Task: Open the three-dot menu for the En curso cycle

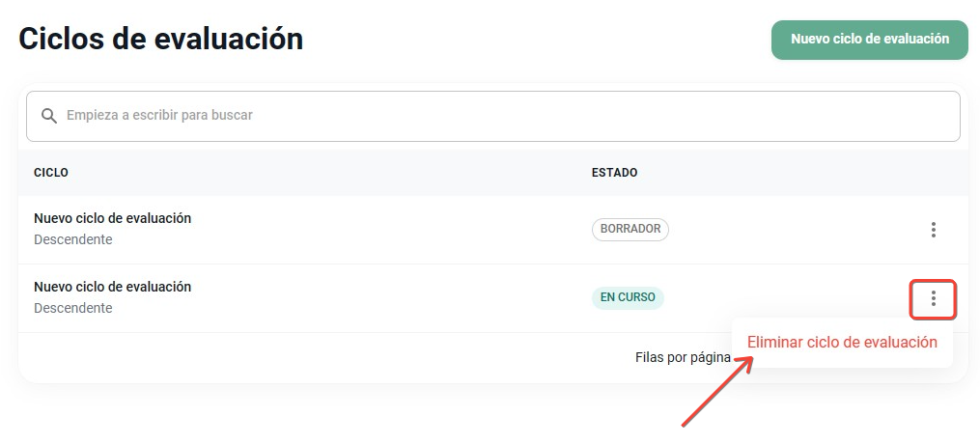Action: coord(933,298)
